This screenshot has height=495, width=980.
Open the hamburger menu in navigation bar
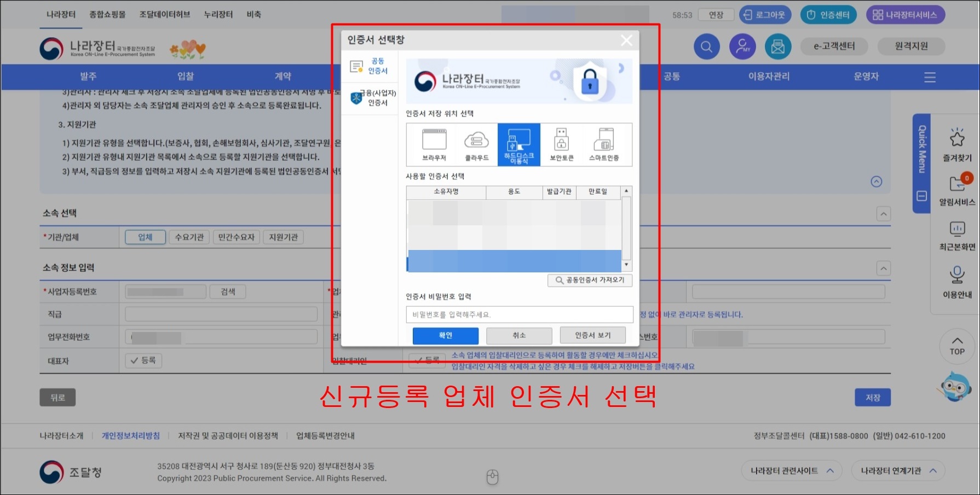[930, 77]
